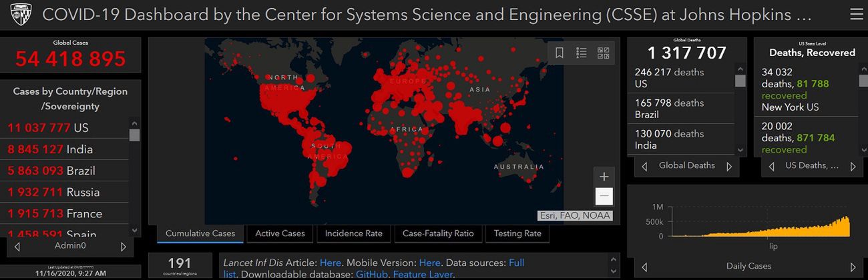Click the last updated 11/16/2020 timestamp
868x280 pixels.
click(69, 273)
